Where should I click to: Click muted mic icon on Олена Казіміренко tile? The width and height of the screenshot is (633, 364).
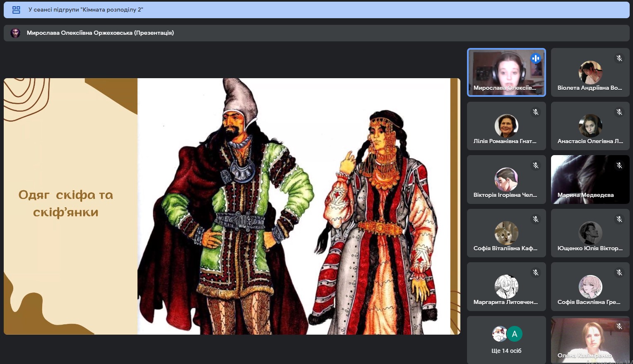coord(619,326)
